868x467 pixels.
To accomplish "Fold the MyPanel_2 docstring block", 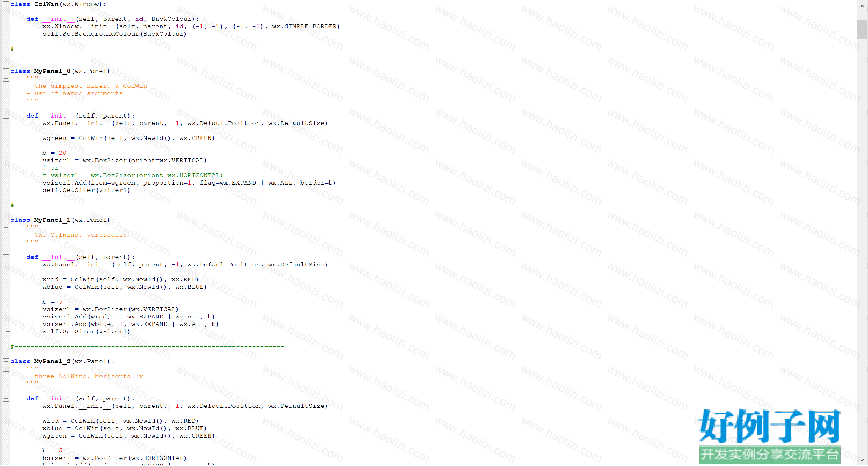I will coord(6,369).
